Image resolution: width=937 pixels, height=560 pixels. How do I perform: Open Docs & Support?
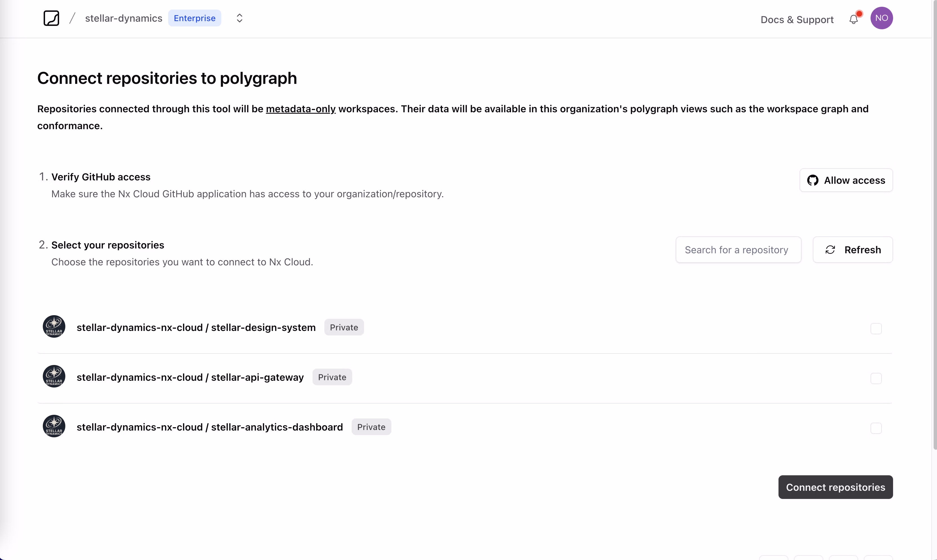(x=797, y=19)
